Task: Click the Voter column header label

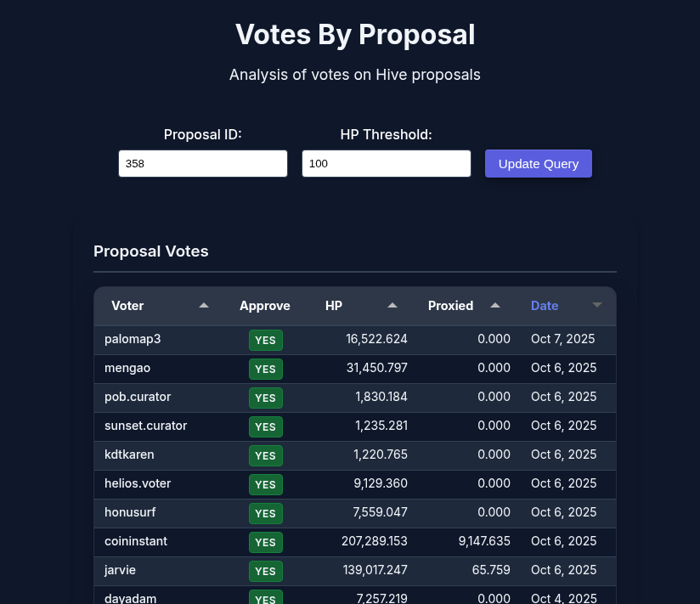Action: (127, 306)
